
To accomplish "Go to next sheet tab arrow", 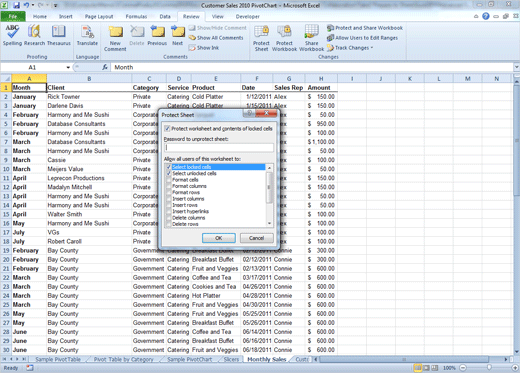I will tap(18, 359).
